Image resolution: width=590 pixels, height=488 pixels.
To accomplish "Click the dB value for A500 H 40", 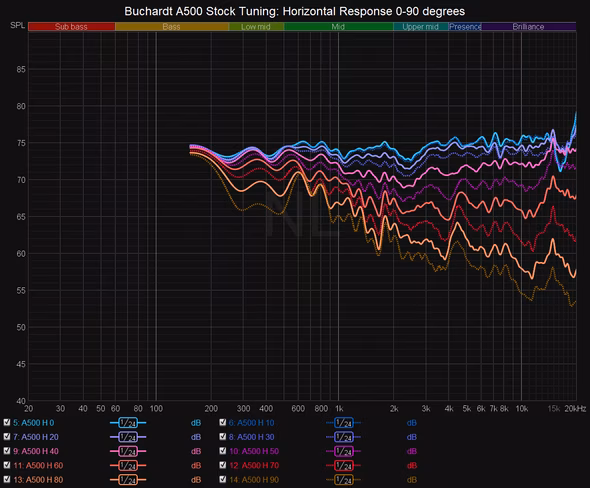I will [196, 451].
